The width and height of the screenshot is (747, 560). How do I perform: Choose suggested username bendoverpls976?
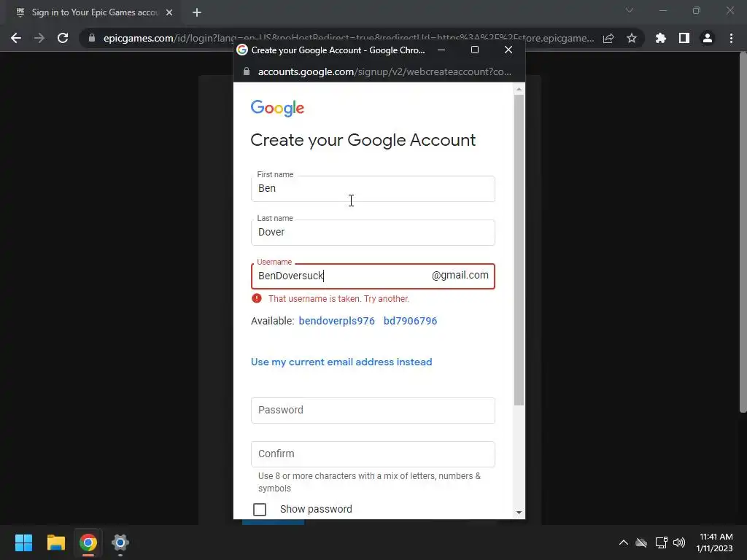(x=336, y=321)
